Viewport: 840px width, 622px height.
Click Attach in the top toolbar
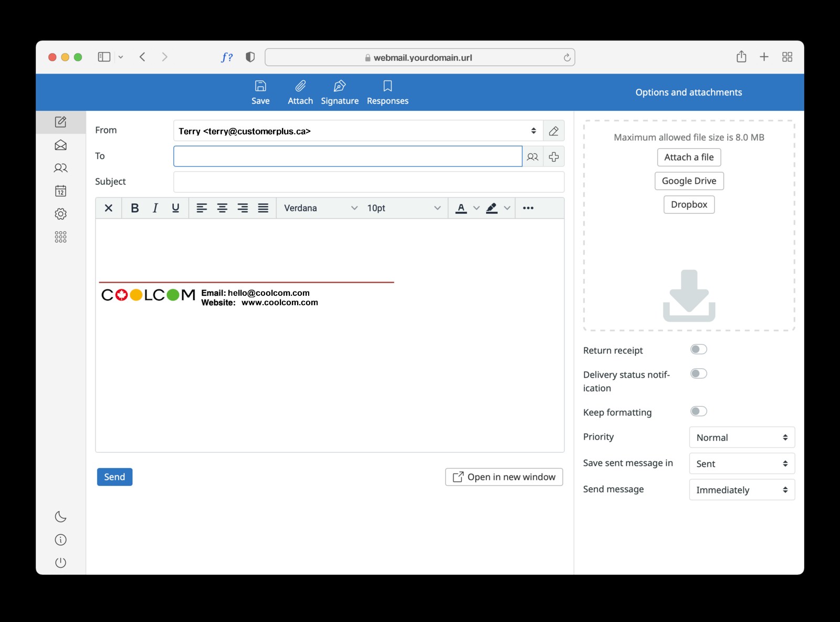300,92
